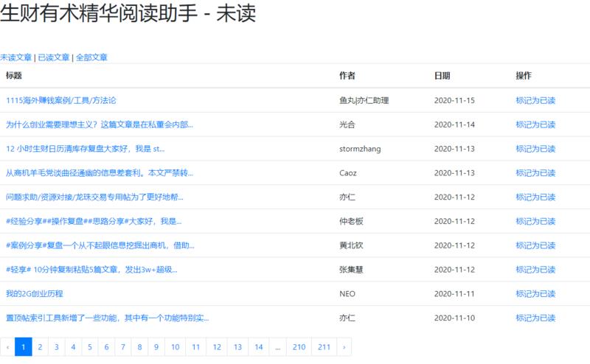Image resolution: width=590 pixels, height=364 pixels.
Task: Go to page 2
Action: (40, 347)
